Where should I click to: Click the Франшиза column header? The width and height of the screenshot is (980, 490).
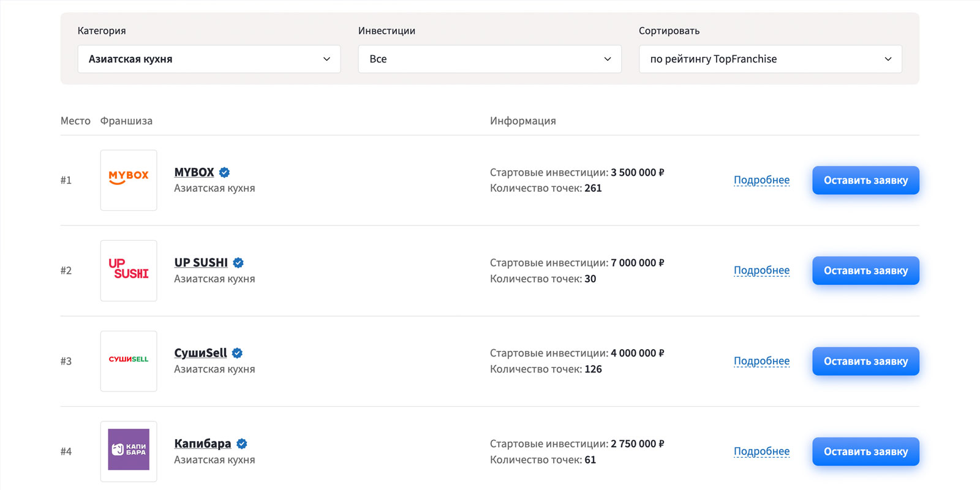(x=126, y=121)
